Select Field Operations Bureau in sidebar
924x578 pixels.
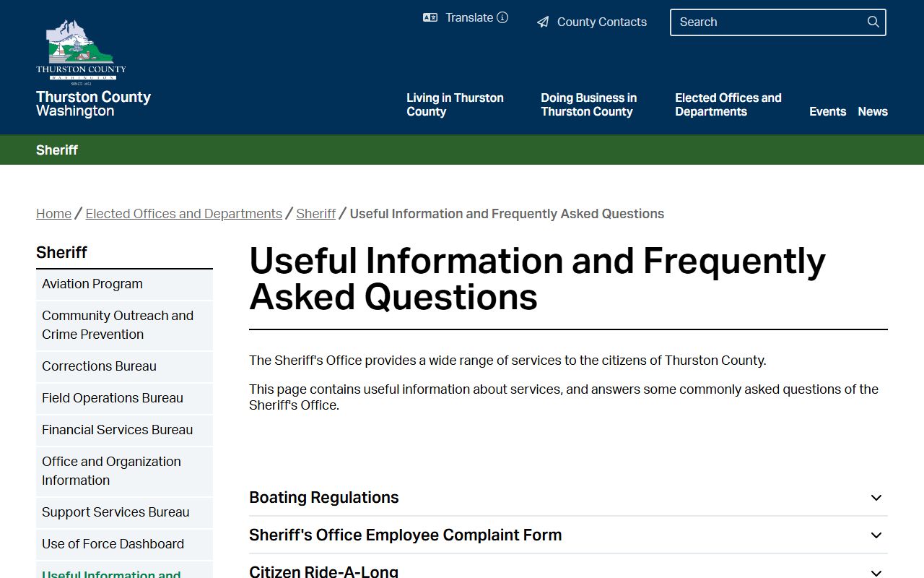click(124, 398)
